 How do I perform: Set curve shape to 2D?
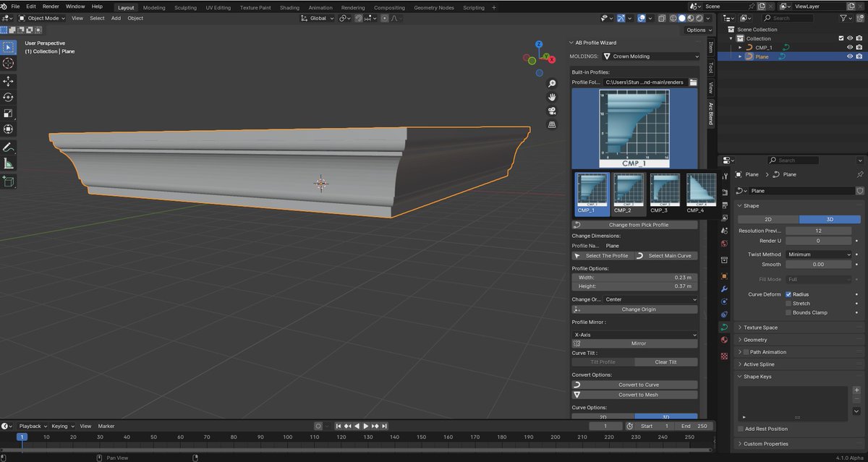pyautogui.click(x=768, y=219)
